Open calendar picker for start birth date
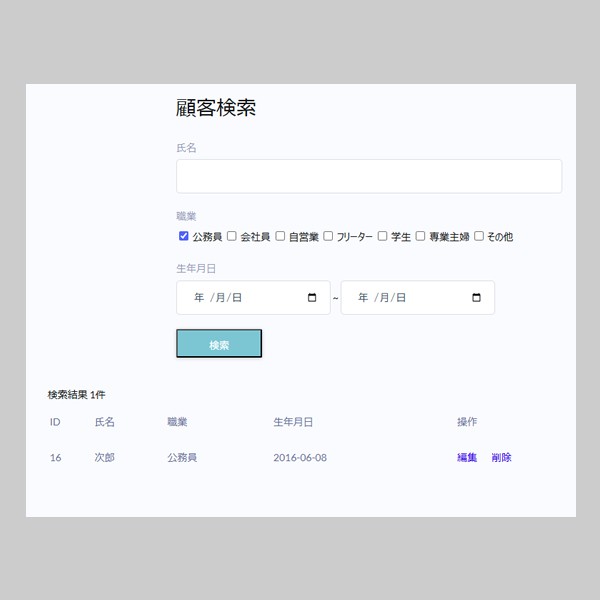The image size is (600, 600). [x=312, y=298]
